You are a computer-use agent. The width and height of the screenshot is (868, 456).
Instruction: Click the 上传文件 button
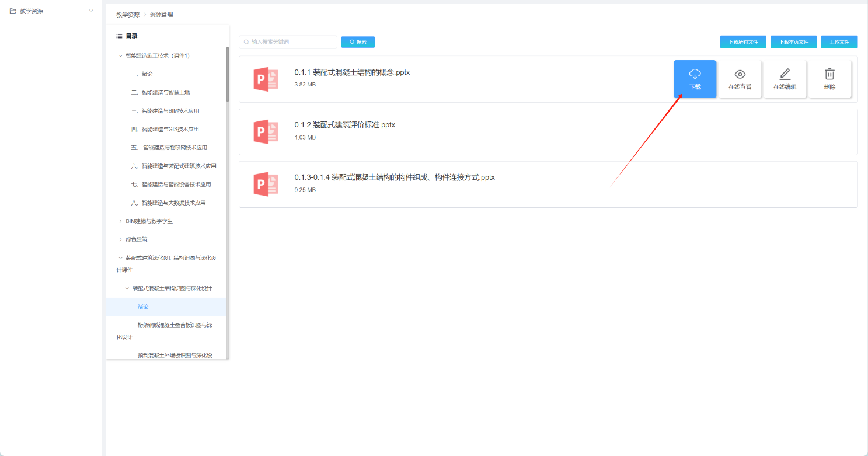pyautogui.click(x=839, y=42)
